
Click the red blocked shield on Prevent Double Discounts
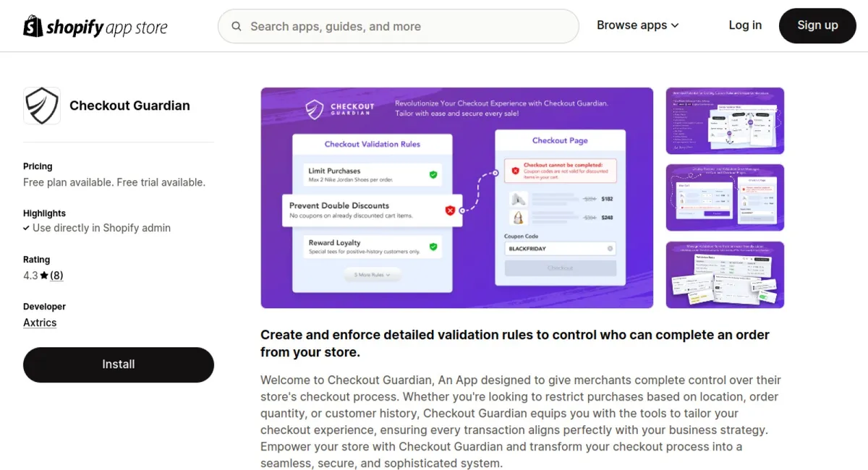(x=450, y=210)
